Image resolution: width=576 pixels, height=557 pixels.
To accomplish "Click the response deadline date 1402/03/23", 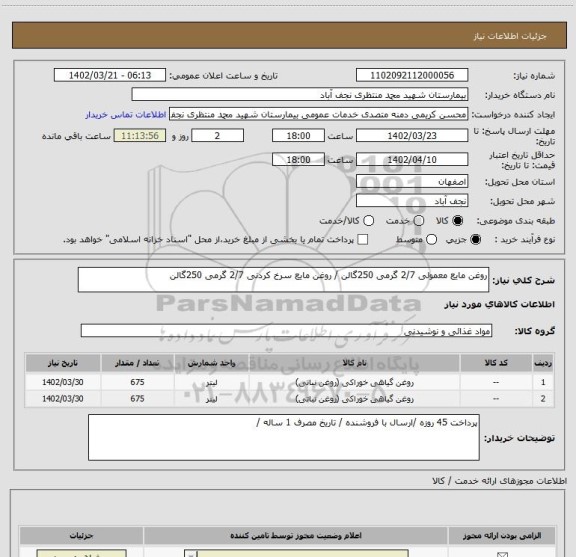I will [412, 136].
